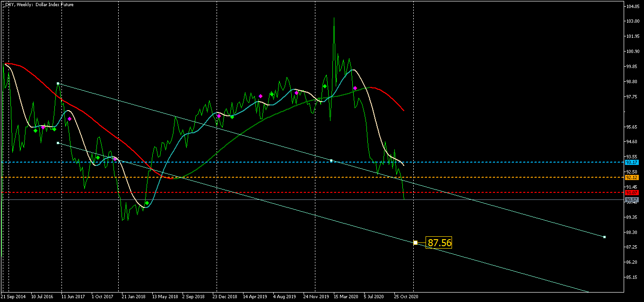Image resolution: width=644 pixels, height=302 pixels.
Task: Click the 103.00 price axis label
Action: click(633, 21)
